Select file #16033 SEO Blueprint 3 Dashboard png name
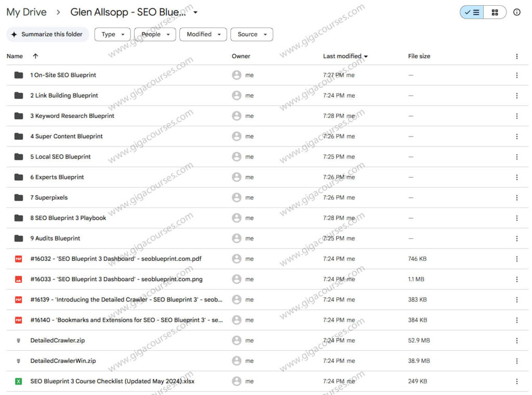Screen dimensions: 532x395 (116, 279)
